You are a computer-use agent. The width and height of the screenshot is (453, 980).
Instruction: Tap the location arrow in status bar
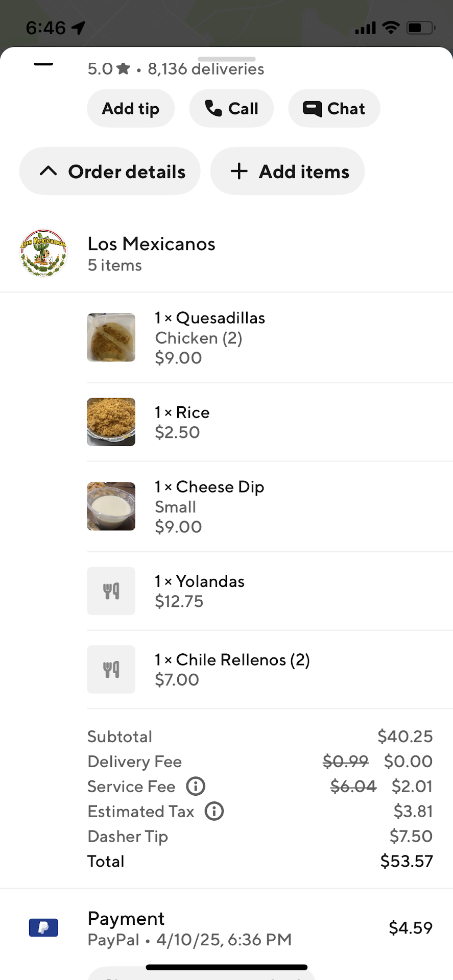[x=78, y=28]
